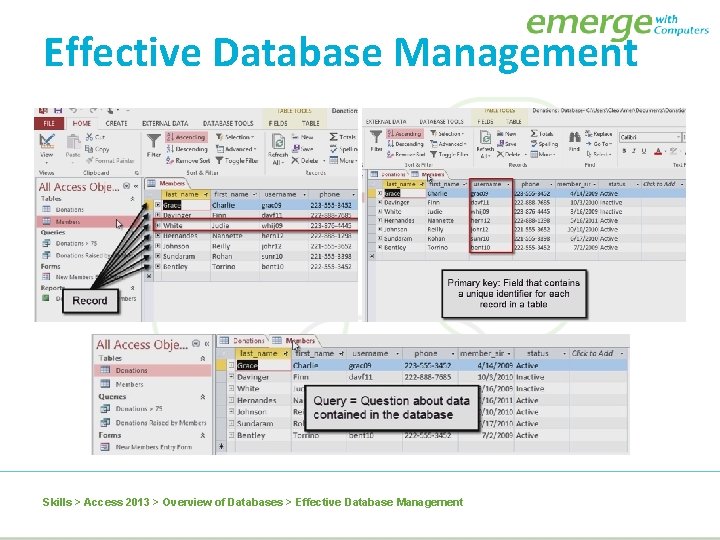Viewport: 720px width, 540px height.
Task: Open Advanced dropdown in left Access window
Action: 236,149
